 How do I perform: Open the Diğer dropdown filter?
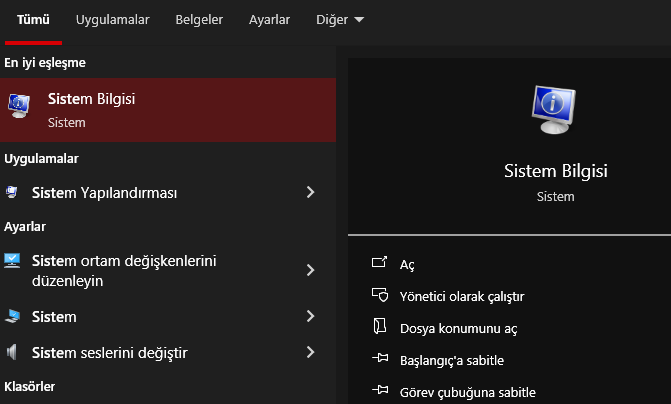[x=340, y=19]
